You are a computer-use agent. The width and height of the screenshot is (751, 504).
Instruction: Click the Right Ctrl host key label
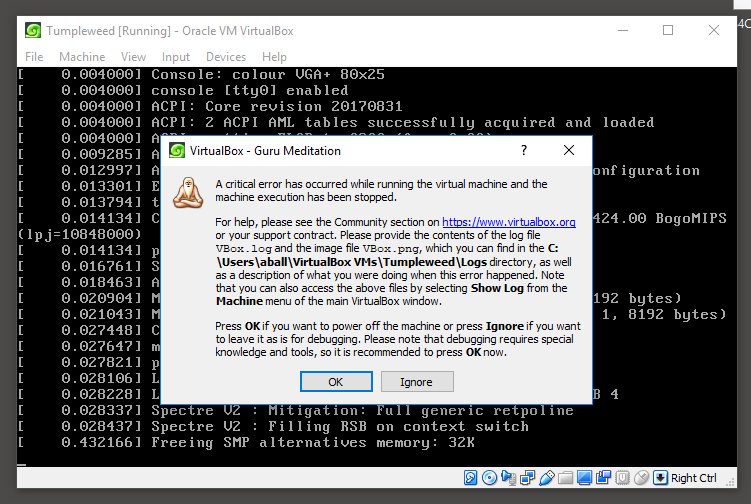(x=694, y=478)
